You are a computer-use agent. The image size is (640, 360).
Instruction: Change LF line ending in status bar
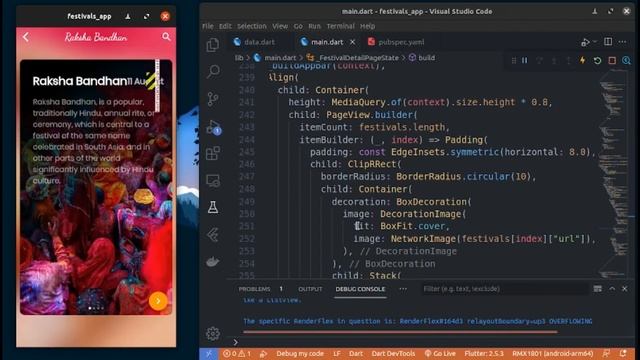tap(337, 353)
